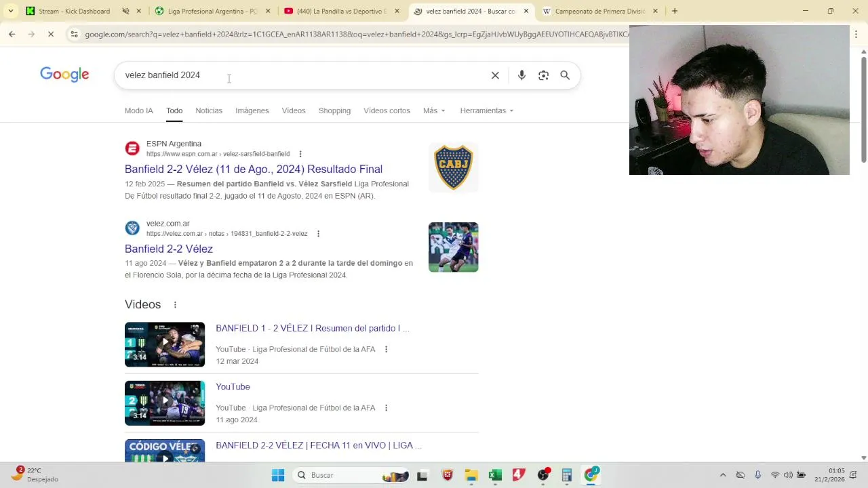Switch to Modo IA search mode
The width and height of the screenshot is (868, 488).
139,110
